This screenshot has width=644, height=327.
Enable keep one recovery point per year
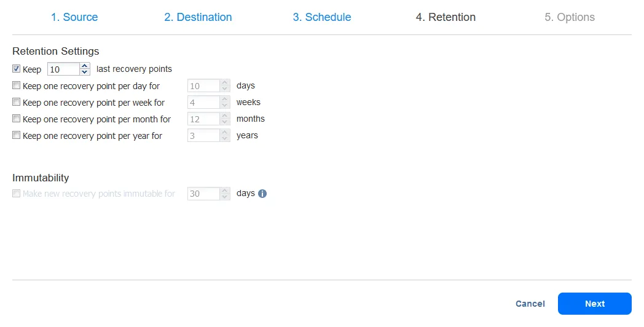click(17, 135)
